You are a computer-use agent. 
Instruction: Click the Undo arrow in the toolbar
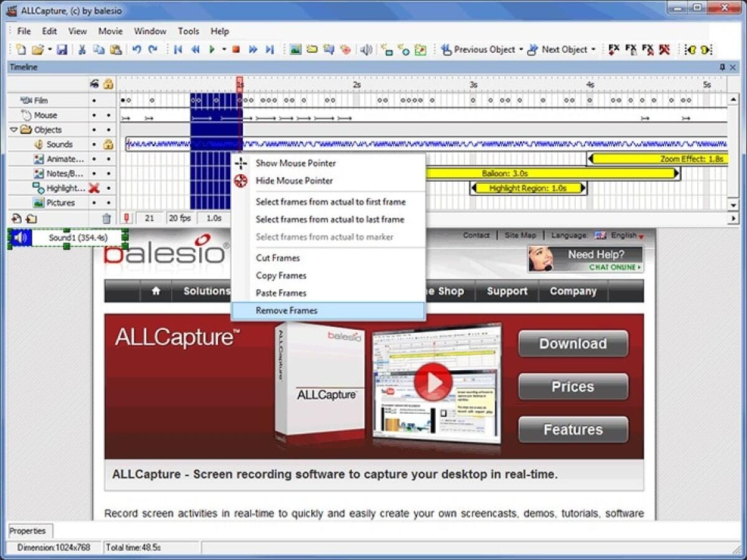pyautogui.click(x=136, y=49)
